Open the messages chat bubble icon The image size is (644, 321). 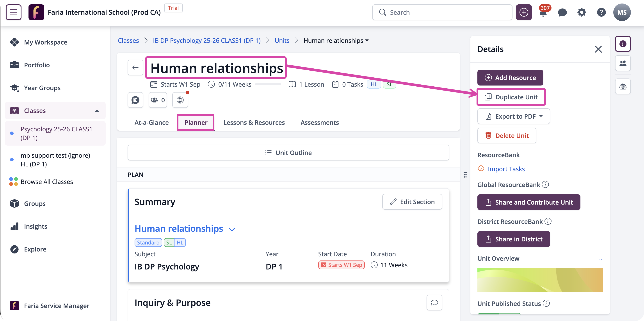(562, 12)
